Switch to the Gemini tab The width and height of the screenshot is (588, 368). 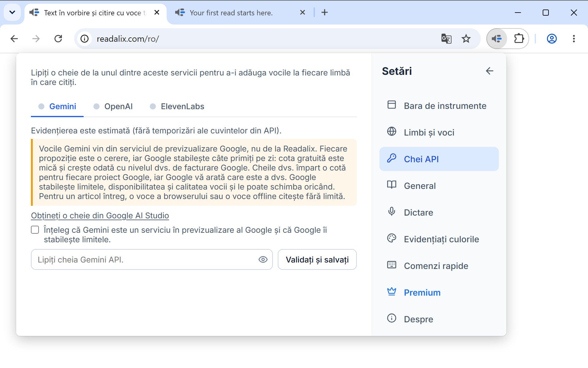[x=57, y=106]
